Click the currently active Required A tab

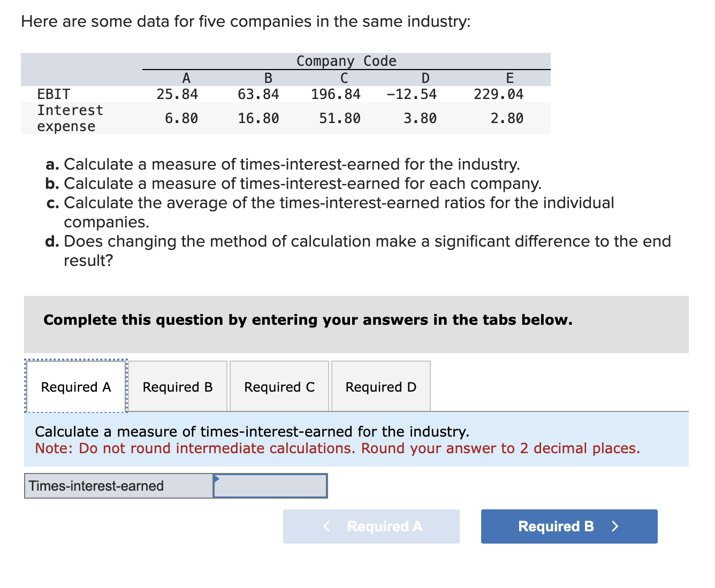point(75,386)
